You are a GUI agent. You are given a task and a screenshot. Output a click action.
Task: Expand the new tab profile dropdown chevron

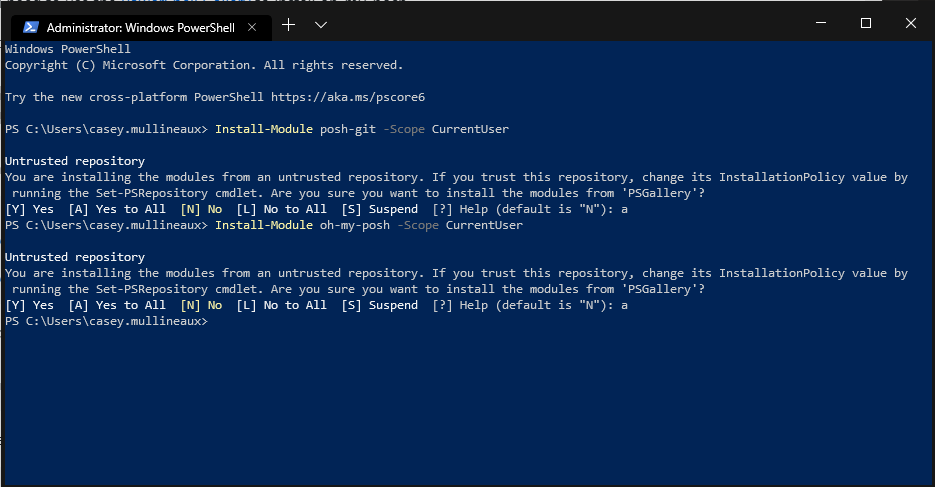320,24
